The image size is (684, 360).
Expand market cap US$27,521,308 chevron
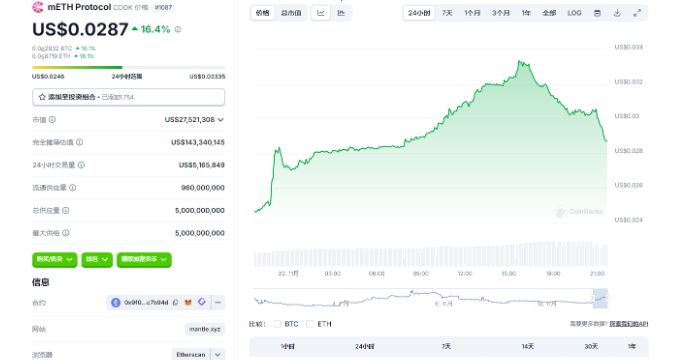(221, 120)
